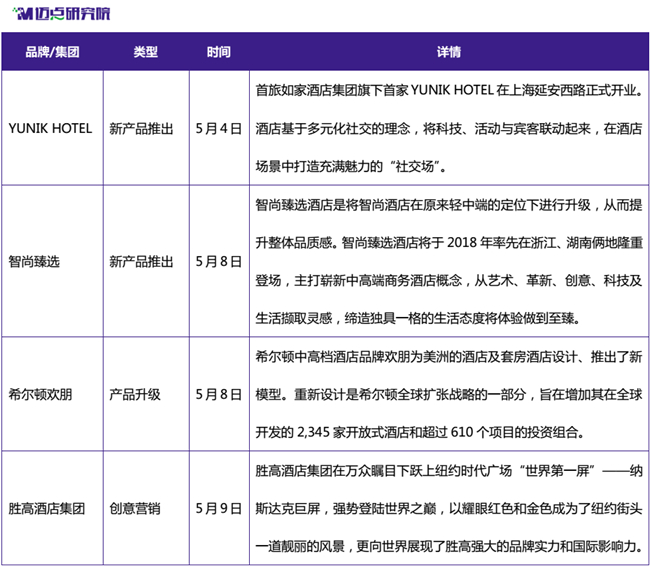Click the line containing “社交场”
The height and width of the screenshot is (566, 650).
coord(351,167)
